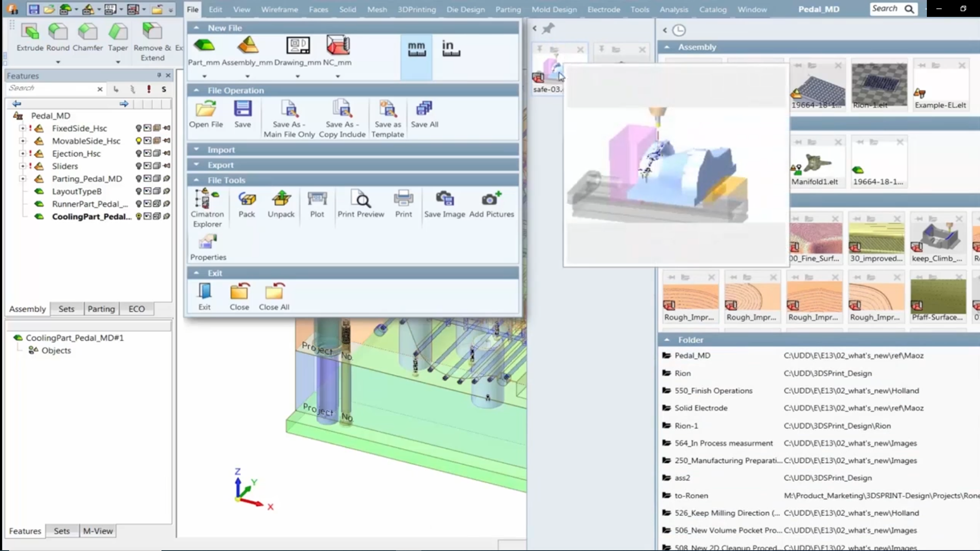This screenshot has width=980, height=551.
Task: Choose Save As - Main File Only
Action: click(289, 119)
